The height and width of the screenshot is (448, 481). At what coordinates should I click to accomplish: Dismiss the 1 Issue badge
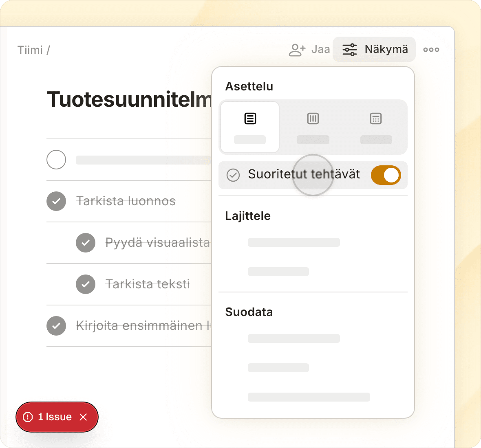tap(83, 417)
